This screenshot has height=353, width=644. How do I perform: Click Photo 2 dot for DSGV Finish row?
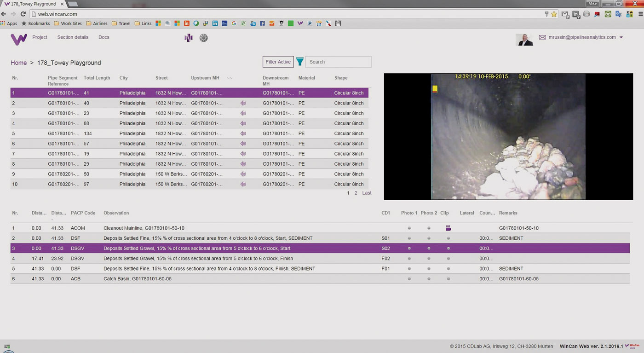(429, 259)
